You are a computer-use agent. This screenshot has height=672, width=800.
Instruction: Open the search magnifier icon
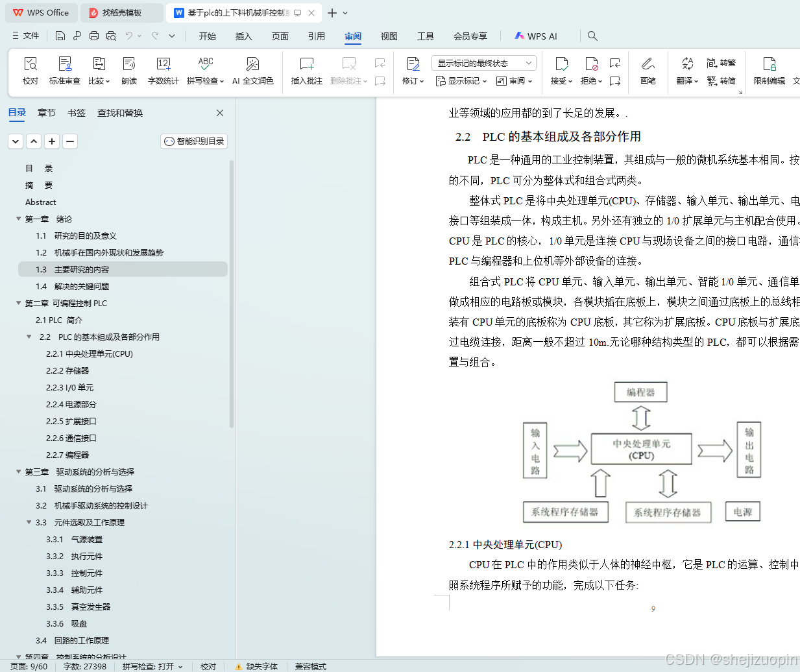coord(592,36)
